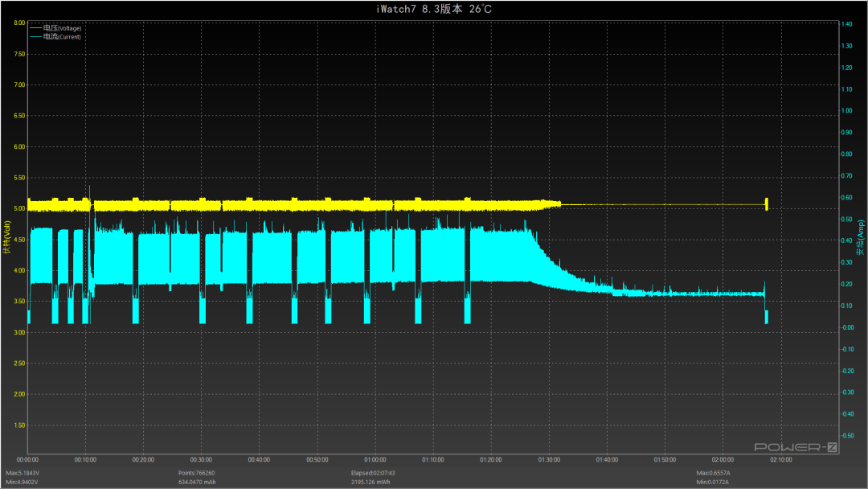Screen dimensions: 868x489
Task: Select the Max:0.6557A status value
Action: point(713,473)
